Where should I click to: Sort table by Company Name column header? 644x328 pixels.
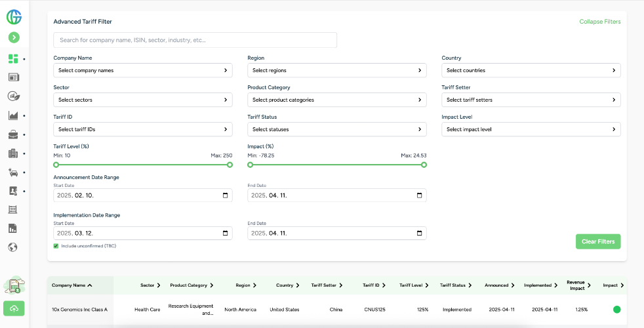[72, 285]
